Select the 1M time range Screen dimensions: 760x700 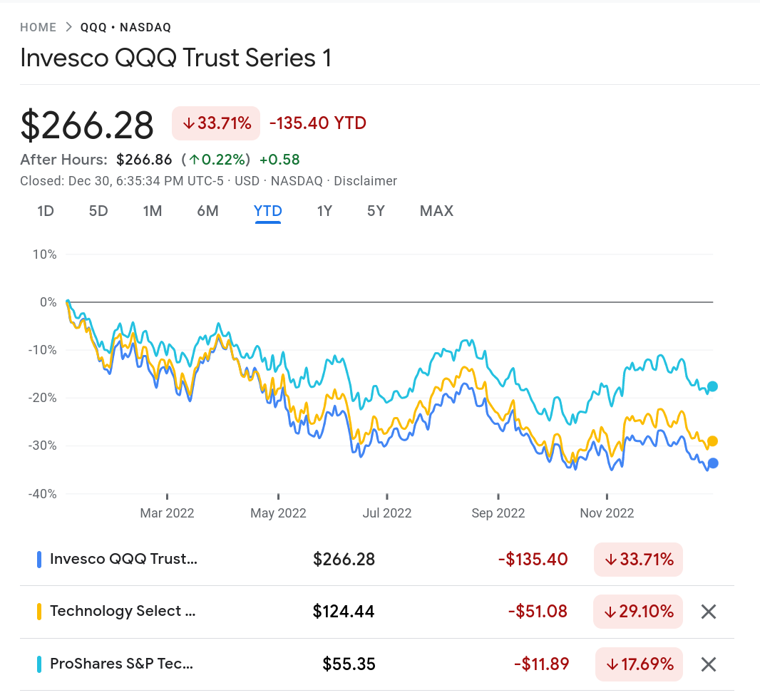click(152, 211)
